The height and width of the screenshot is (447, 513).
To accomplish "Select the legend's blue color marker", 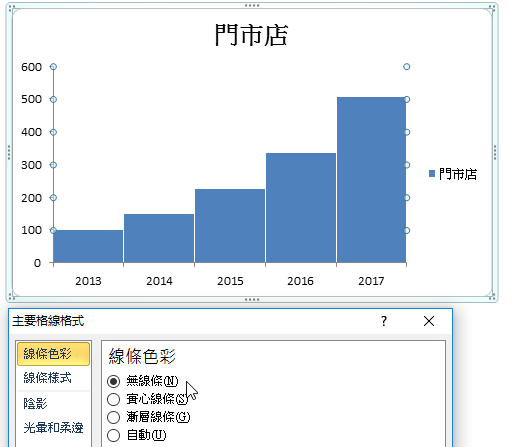I will coord(432,174).
